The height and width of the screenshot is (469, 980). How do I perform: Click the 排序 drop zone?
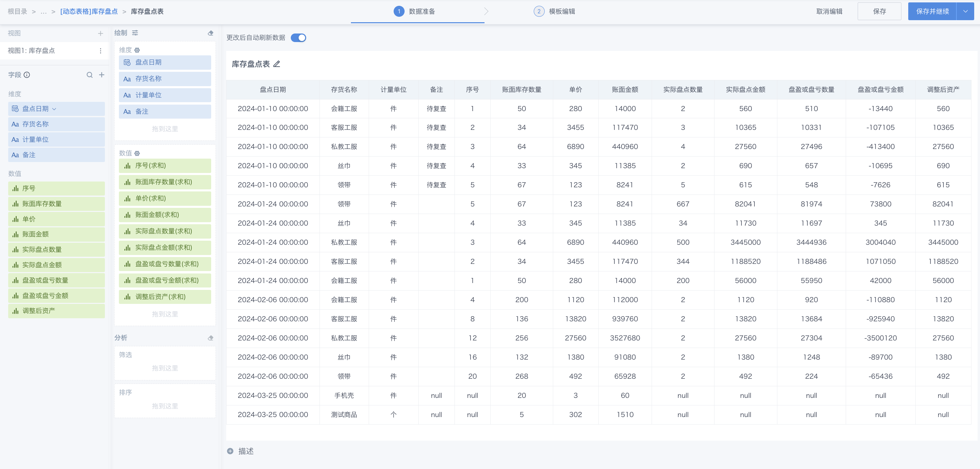tap(165, 401)
